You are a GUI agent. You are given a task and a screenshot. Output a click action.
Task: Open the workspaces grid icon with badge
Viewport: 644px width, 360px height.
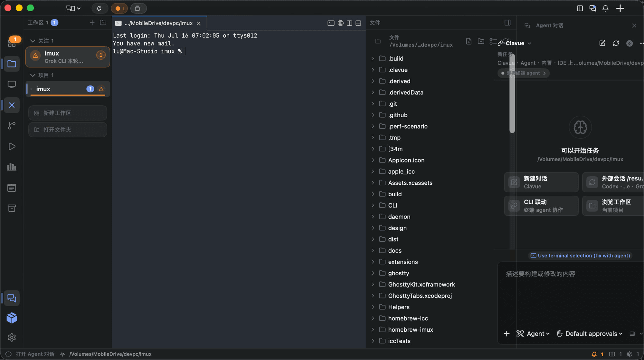point(12,43)
